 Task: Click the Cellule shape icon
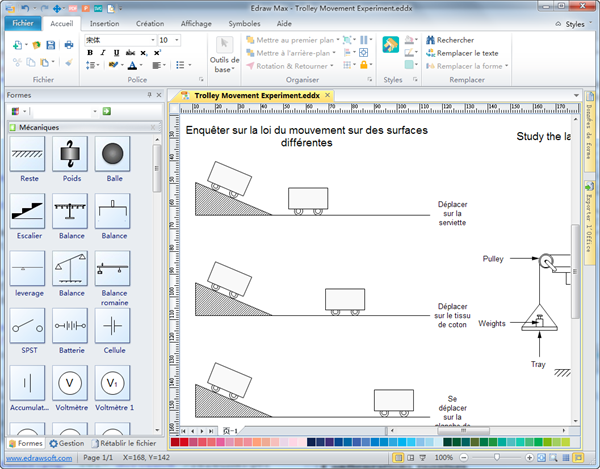click(x=114, y=325)
